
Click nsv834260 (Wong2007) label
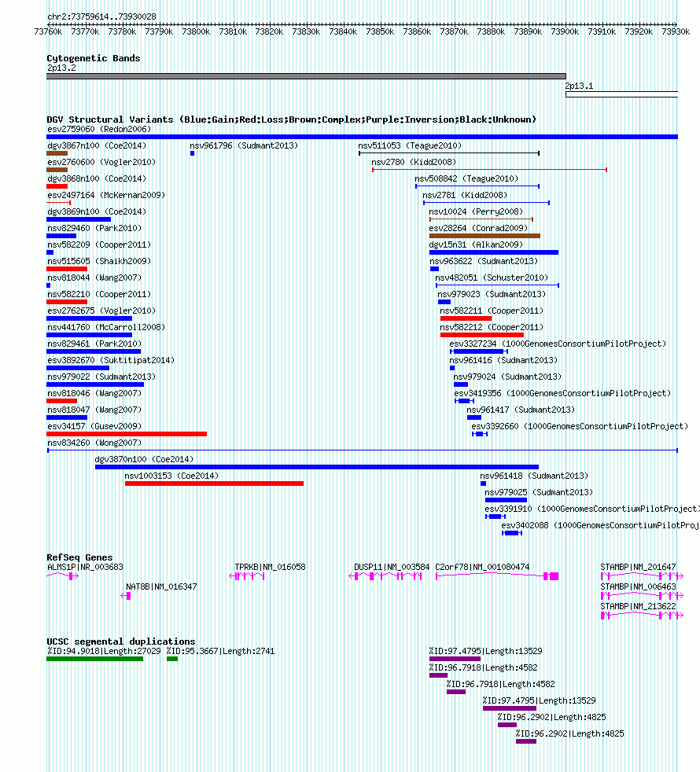tap(94, 443)
